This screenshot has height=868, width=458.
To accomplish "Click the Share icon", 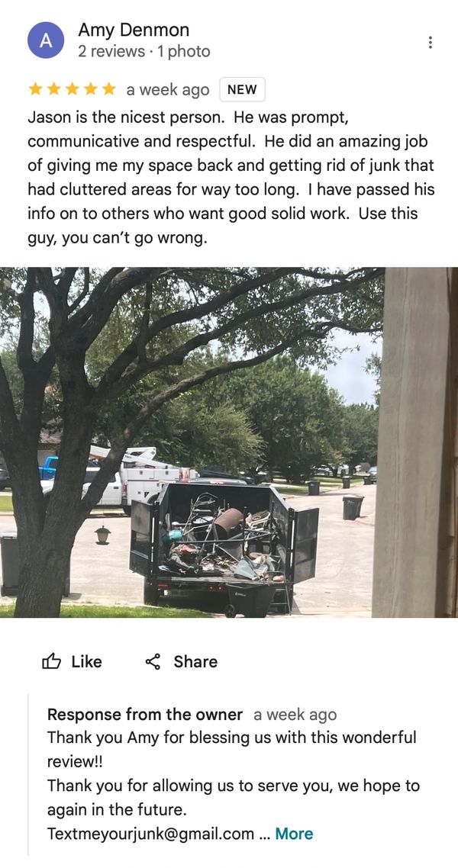I will pyautogui.click(x=153, y=661).
